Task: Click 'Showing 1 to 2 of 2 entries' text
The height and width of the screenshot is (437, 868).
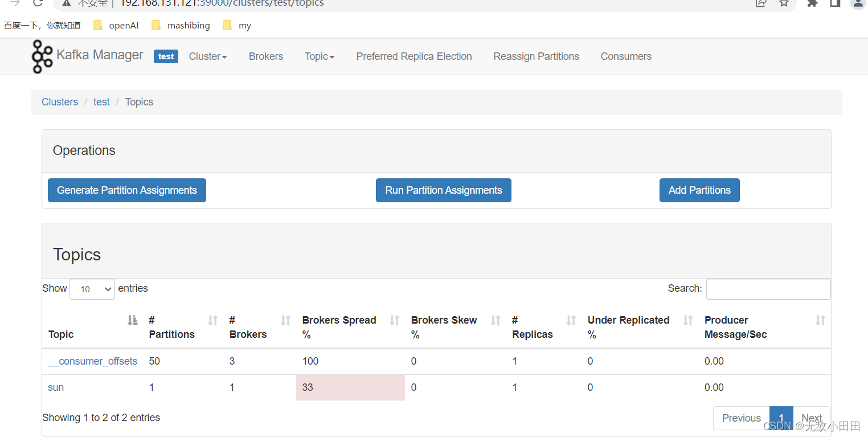Action: click(101, 418)
